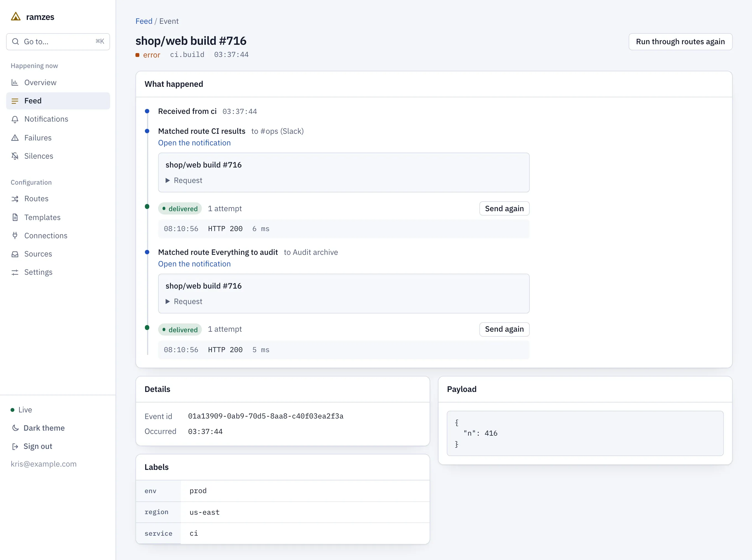Click the ramzes triangle logo icon
Image resolution: width=752 pixels, height=560 pixels.
click(x=16, y=17)
